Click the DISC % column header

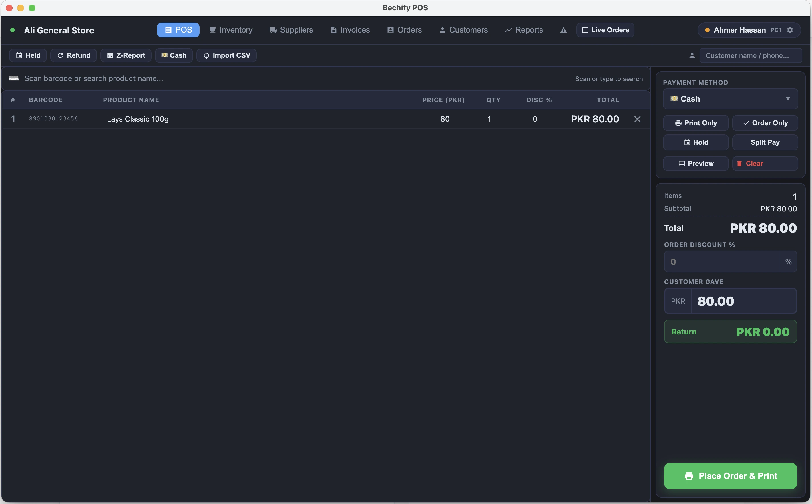pyautogui.click(x=539, y=100)
